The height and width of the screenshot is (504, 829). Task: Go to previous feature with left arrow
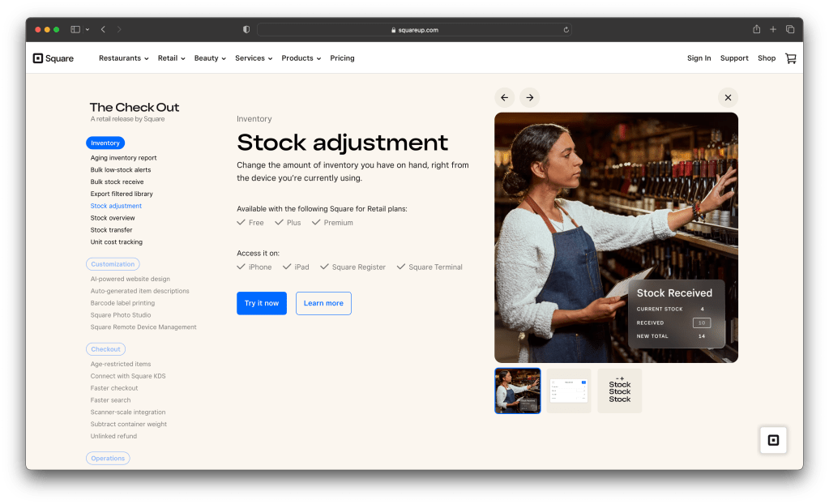point(504,97)
